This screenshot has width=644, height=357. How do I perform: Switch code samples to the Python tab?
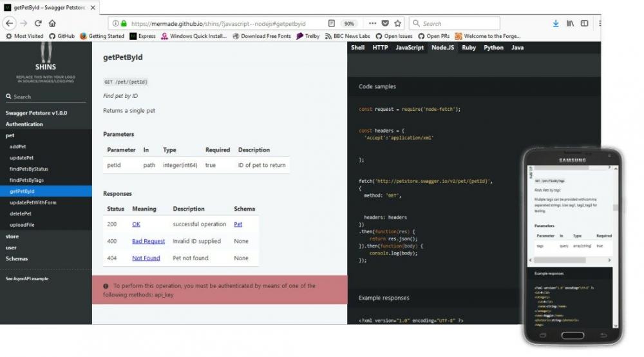(x=493, y=48)
